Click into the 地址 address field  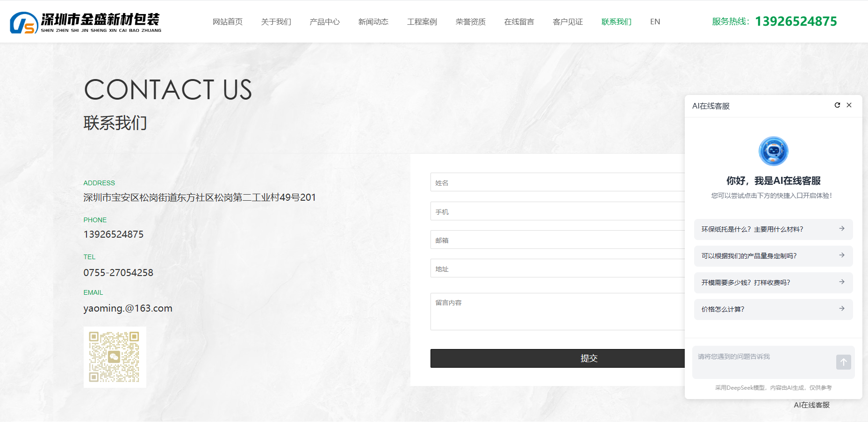pyautogui.click(x=558, y=268)
